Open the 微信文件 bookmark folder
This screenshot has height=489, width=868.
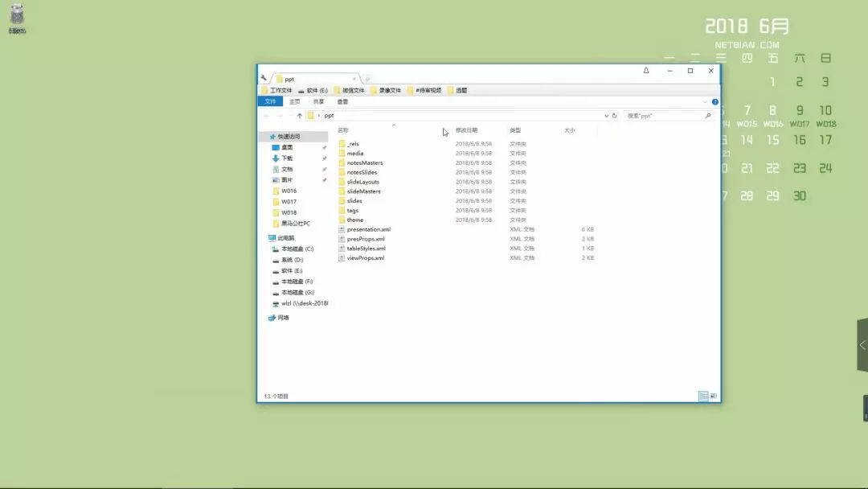click(x=350, y=90)
